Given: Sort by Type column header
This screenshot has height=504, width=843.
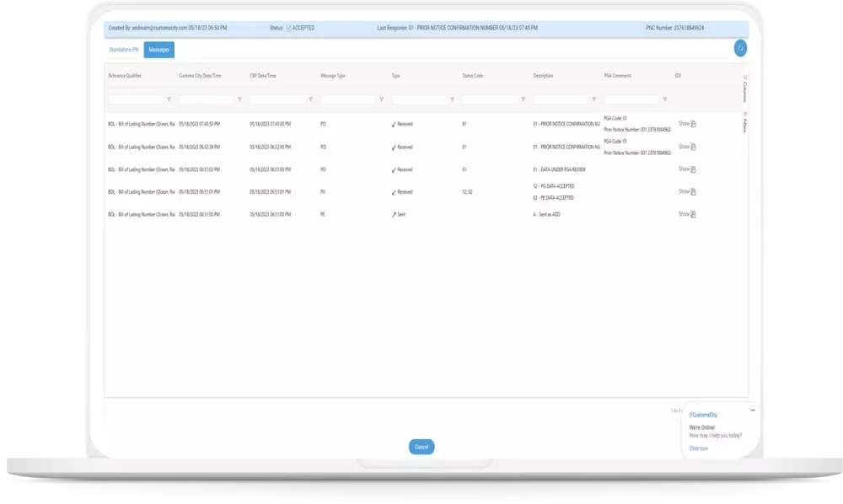Looking at the screenshot, I should coord(395,76).
